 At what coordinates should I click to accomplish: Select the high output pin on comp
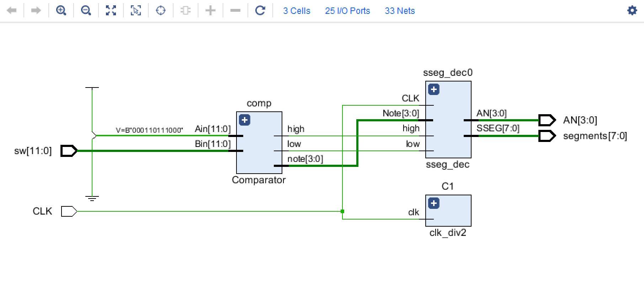pos(296,129)
